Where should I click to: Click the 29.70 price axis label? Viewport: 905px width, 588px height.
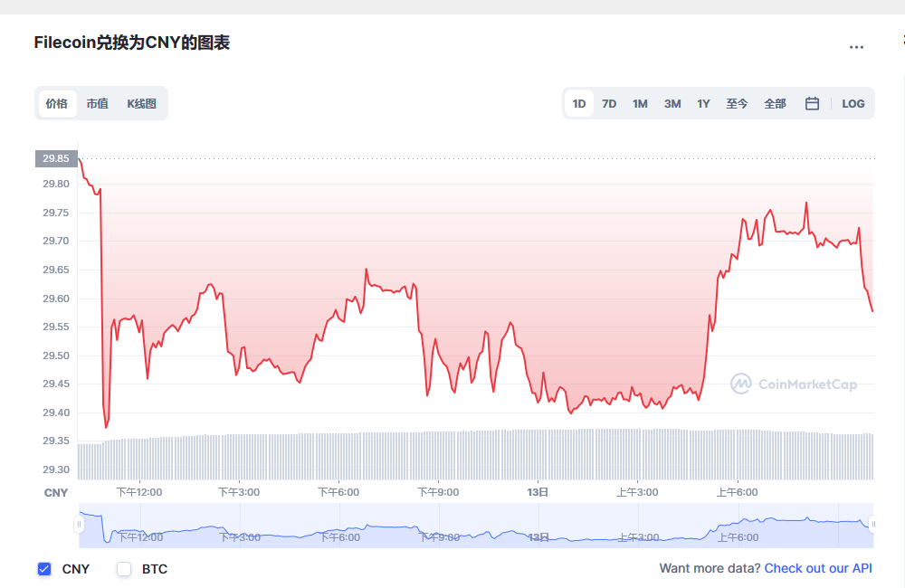tap(56, 242)
